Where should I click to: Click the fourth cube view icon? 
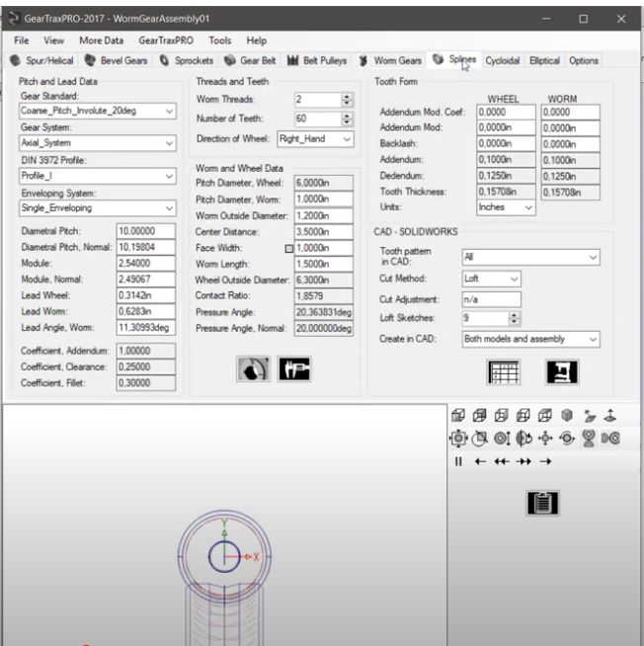click(523, 415)
